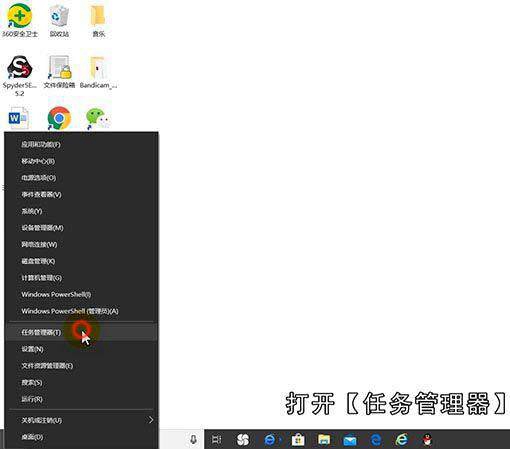The width and height of the screenshot is (510, 449).
Task: Click the white pinwheel app in the taskbar
Action: click(x=243, y=440)
